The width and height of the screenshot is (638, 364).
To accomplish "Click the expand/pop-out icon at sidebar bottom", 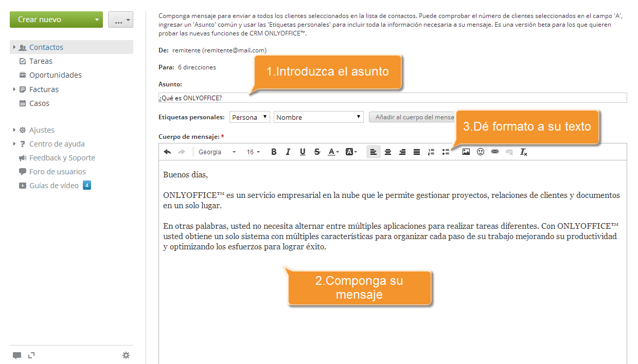I will tap(31, 355).
